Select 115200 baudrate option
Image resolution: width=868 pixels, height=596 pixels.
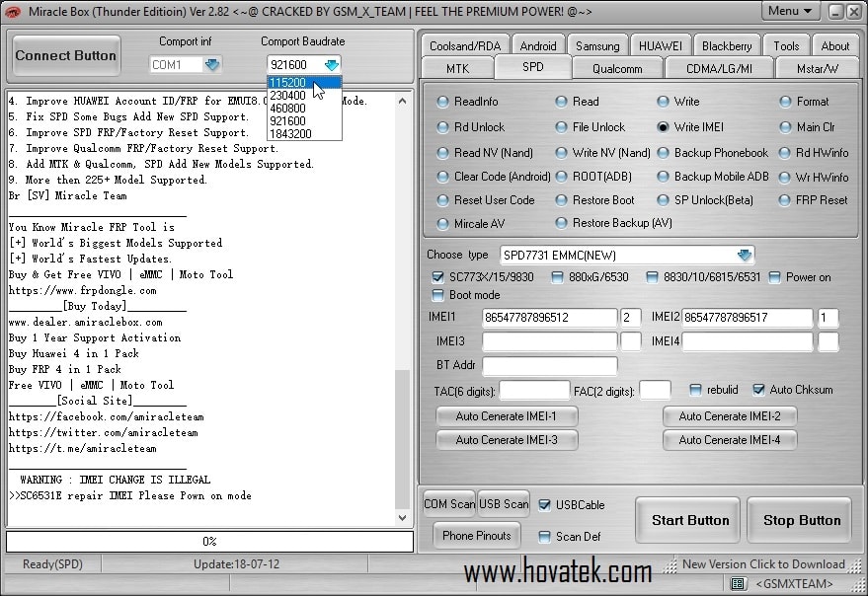tap(304, 83)
